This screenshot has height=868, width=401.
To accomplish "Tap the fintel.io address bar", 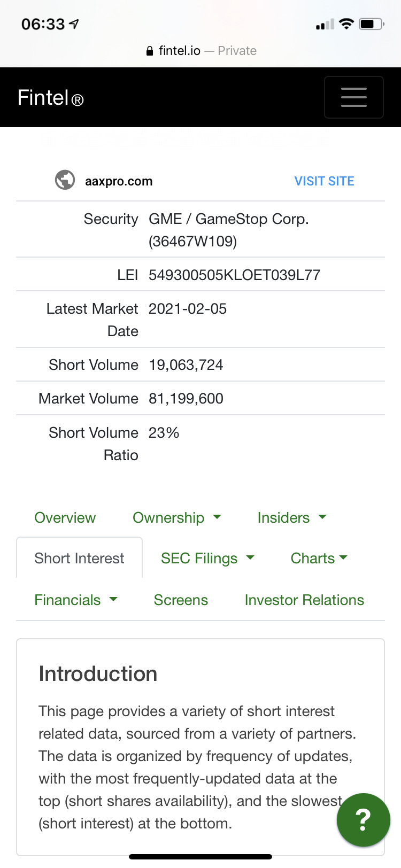I will (x=201, y=51).
